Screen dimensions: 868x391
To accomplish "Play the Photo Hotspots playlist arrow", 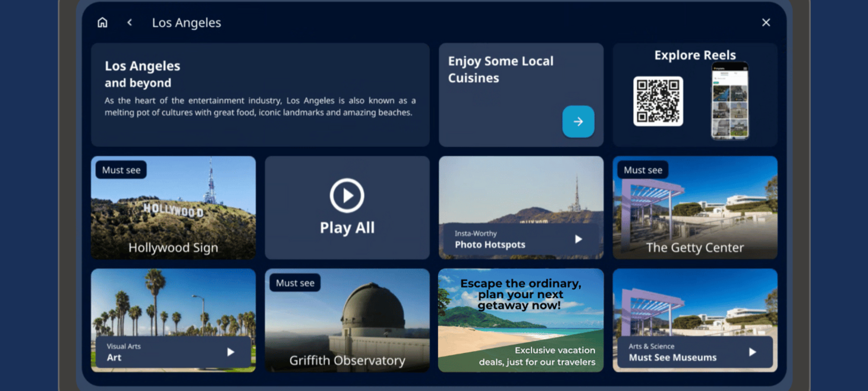I will coord(578,239).
